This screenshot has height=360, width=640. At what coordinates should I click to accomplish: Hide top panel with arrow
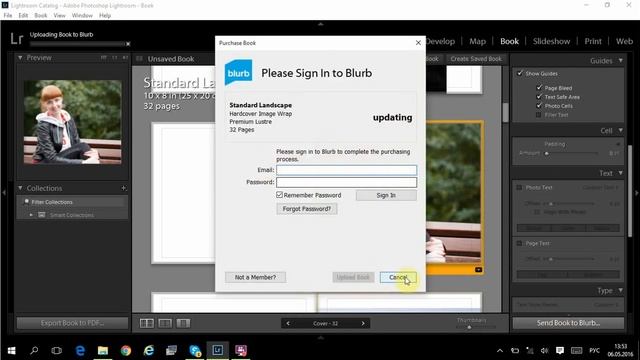[320, 24]
